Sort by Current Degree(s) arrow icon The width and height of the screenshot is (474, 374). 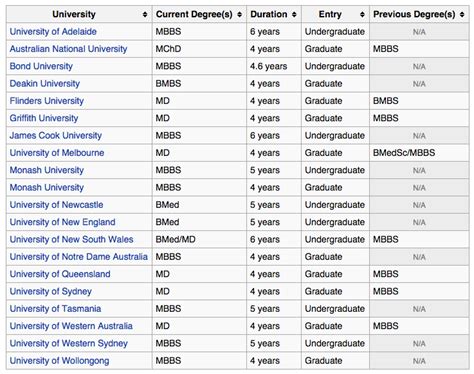point(239,15)
